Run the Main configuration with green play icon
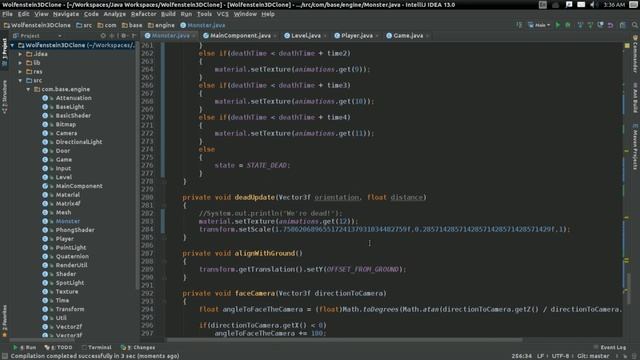640x360 pixels. pyautogui.click(x=558, y=25)
